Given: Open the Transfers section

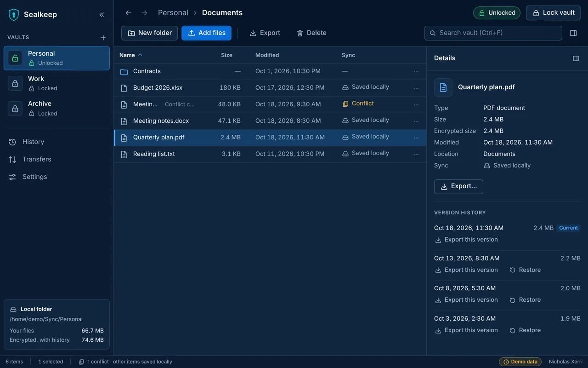Looking at the screenshot, I should coord(57,160).
